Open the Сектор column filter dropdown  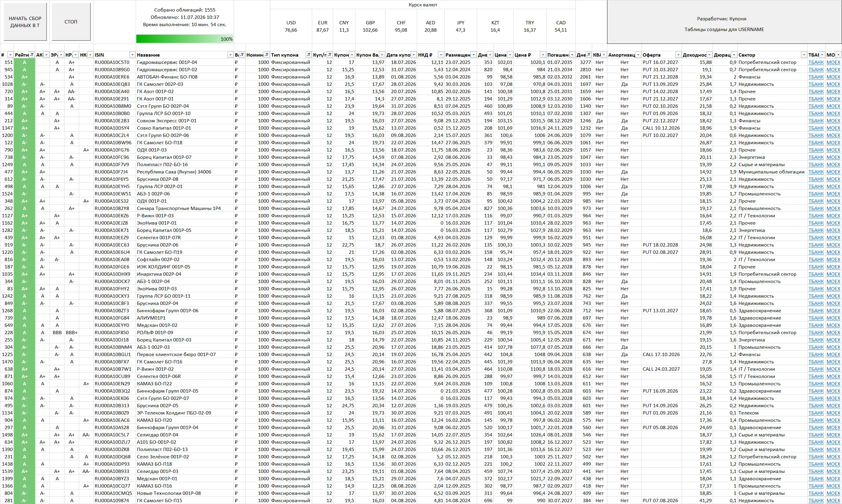click(x=804, y=55)
